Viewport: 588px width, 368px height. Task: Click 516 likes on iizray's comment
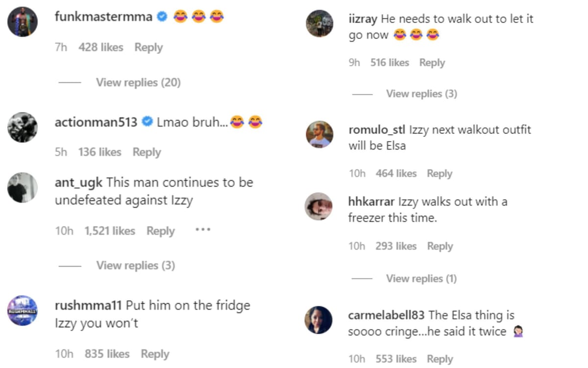(391, 62)
